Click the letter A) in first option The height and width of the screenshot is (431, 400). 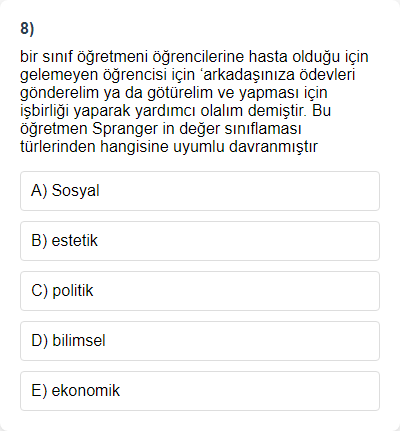[39, 191]
